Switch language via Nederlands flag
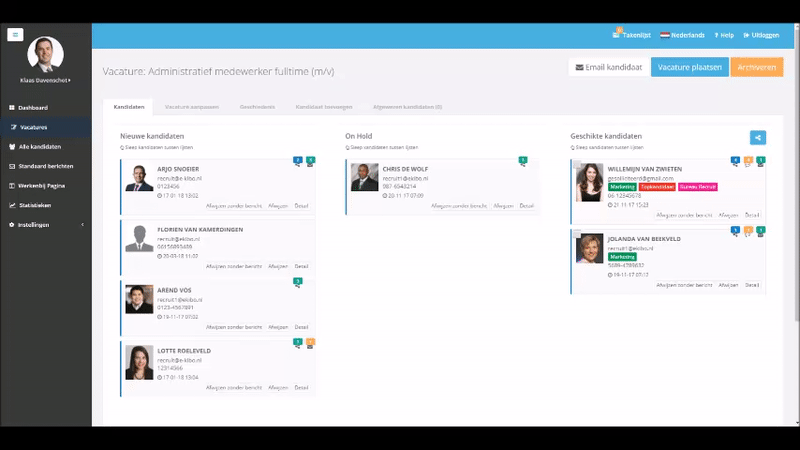This screenshot has height=450, width=800. point(682,35)
